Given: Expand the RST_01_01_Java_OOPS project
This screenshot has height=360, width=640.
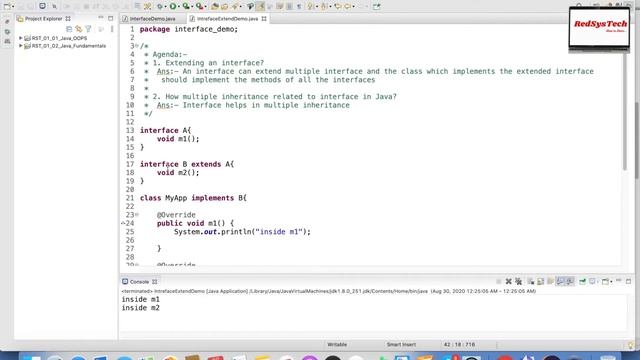Looking at the screenshot, I should coord(20,38).
